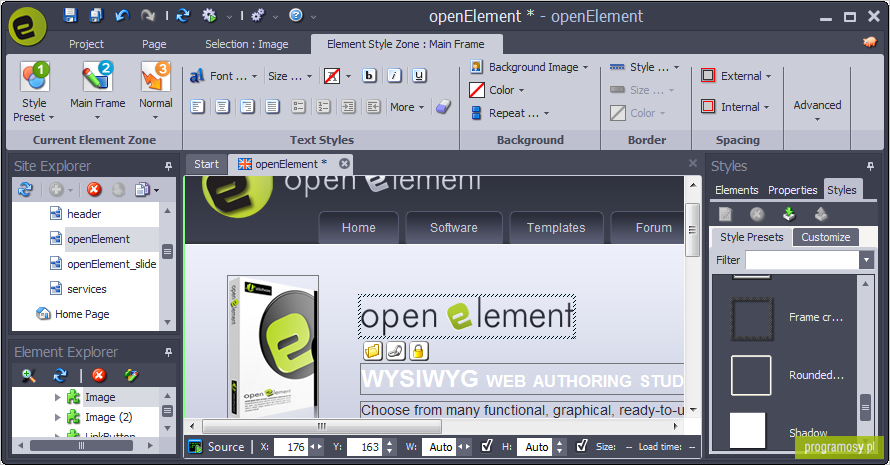Click the Save icon in title toolbar
This screenshot has width=890, height=465.
point(70,15)
